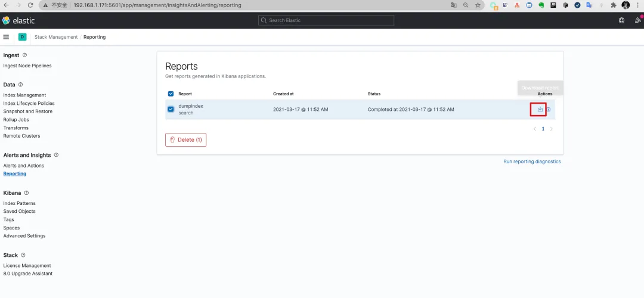Screen dimensions: 644x298
Task: Go back with browser back arrow
Action: pyautogui.click(x=6, y=5)
